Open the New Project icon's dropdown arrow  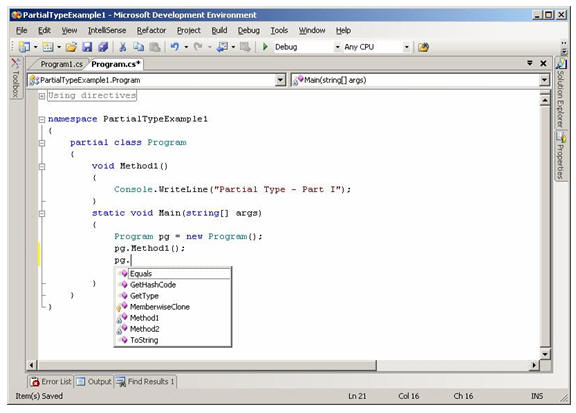(36, 47)
